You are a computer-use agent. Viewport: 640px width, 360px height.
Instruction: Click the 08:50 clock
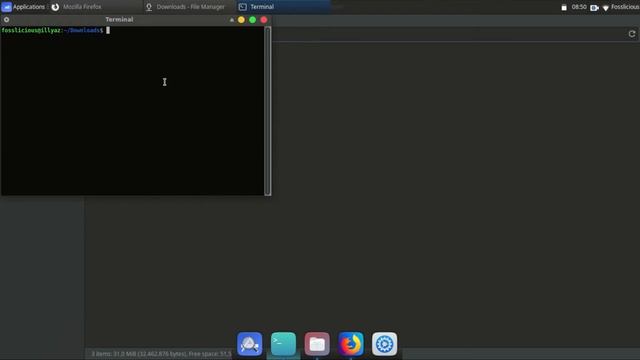coord(579,7)
